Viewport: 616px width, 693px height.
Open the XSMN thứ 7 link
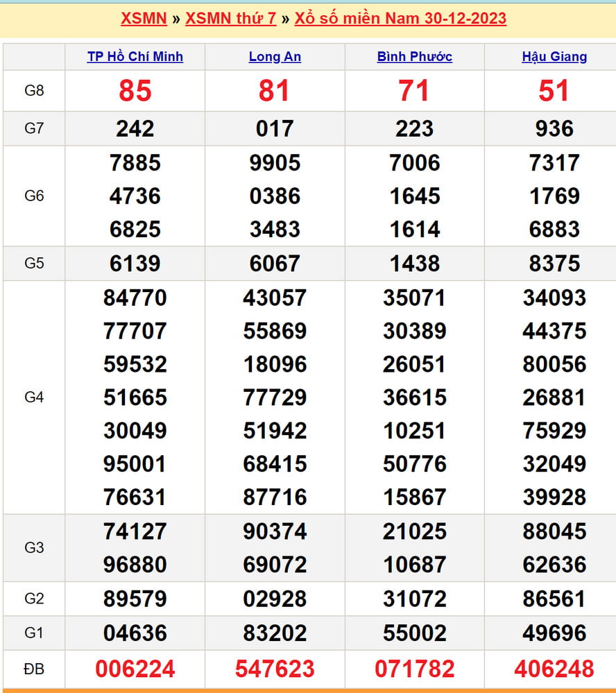coord(230,19)
